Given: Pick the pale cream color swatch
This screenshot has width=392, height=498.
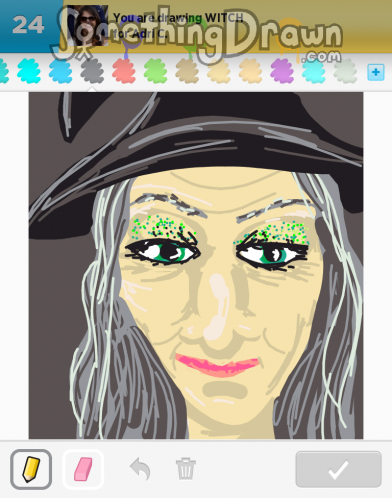Looking at the screenshot, I should pyautogui.click(x=219, y=71).
